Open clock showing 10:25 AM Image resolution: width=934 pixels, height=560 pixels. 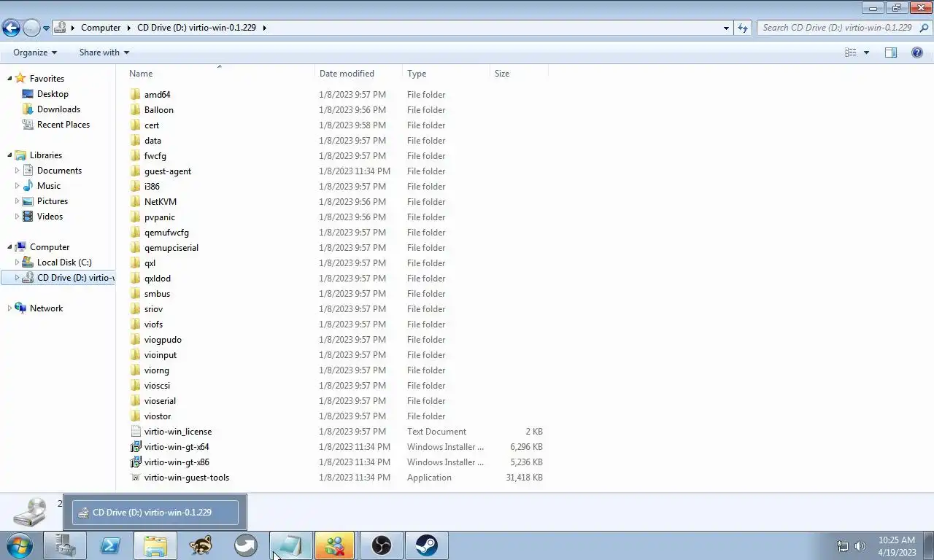pyautogui.click(x=897, y=546)
